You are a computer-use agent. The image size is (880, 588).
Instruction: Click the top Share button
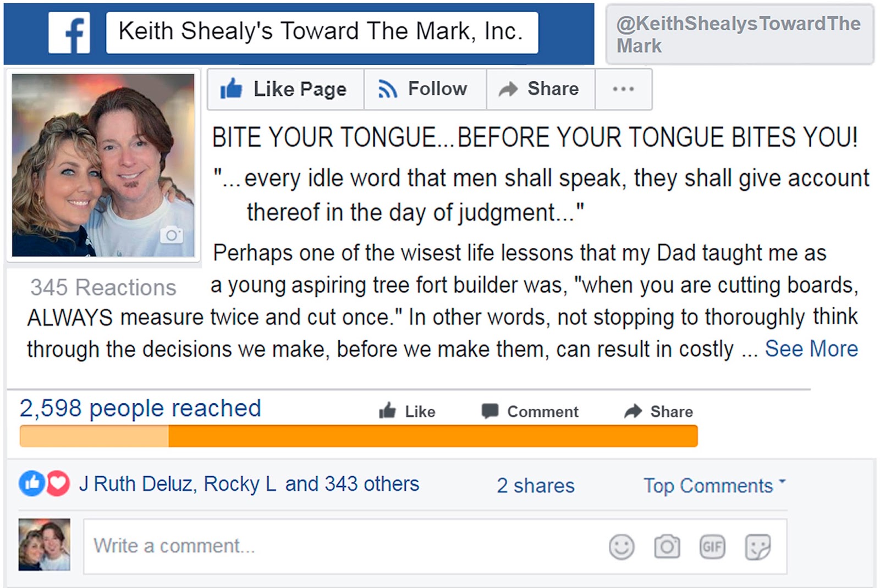coord(541,89)
